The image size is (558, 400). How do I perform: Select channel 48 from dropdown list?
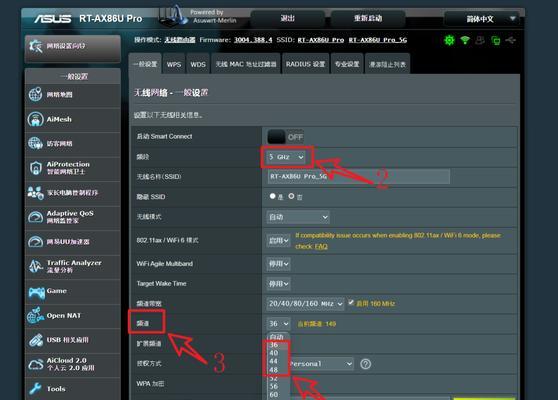(x=274, y=370)
